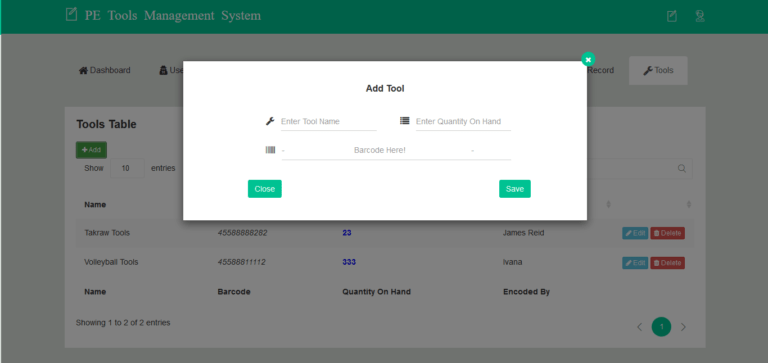Click the barcode icon in dialog
Image resolution: width=768 pixels, height=363 pixels.
pos(270,150)
